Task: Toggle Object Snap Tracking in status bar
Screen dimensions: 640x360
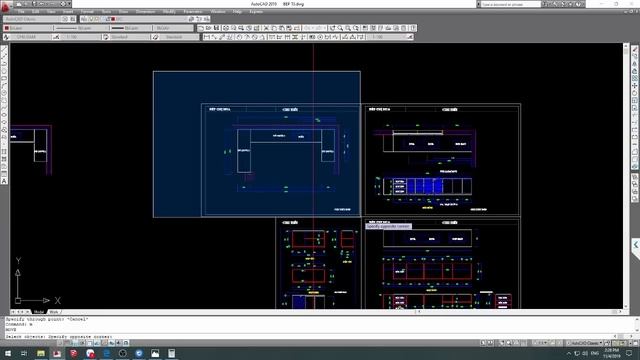Action: pyautogui.click(x=96, y=343)
